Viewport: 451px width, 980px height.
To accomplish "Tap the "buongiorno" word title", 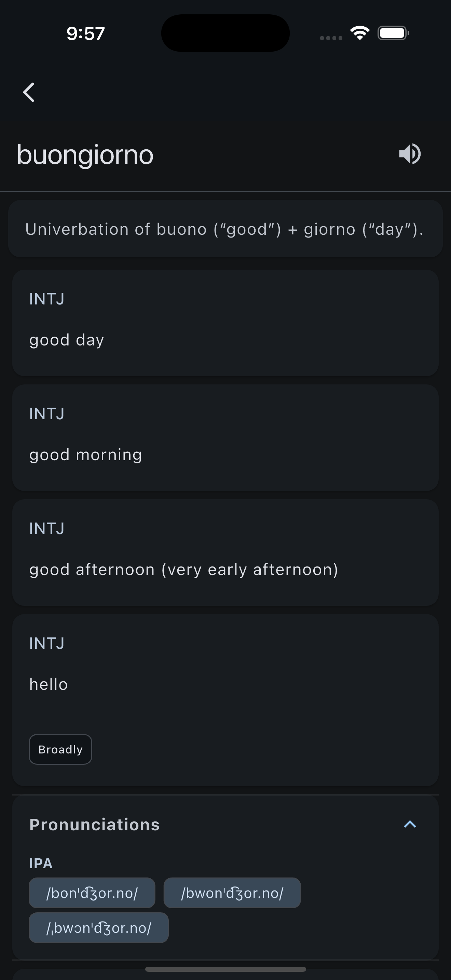I will (85, 155).
